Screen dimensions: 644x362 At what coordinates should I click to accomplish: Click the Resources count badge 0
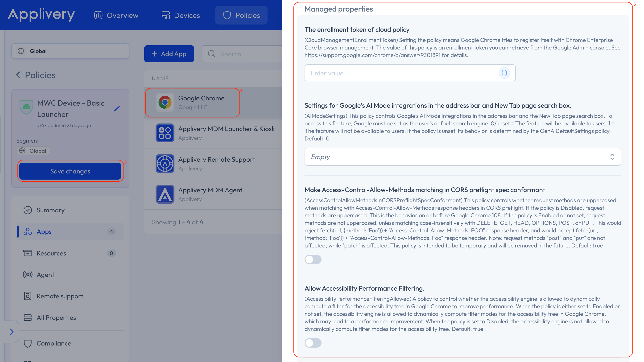point(111,253)
